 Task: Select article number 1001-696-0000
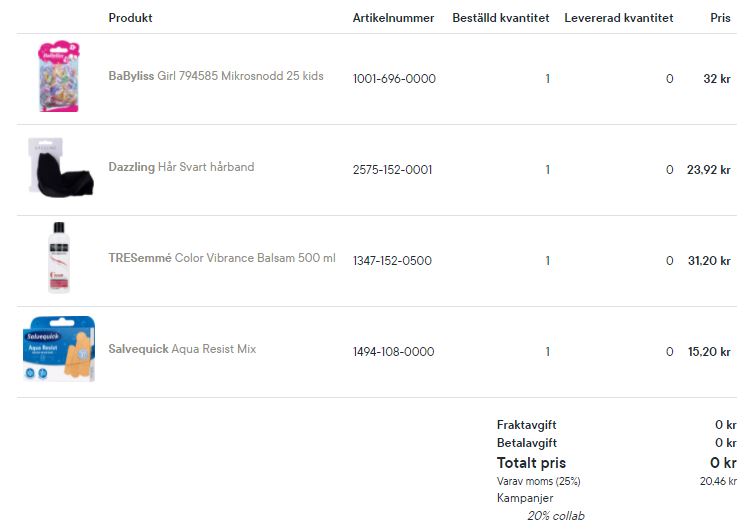(x=394, y=79)
